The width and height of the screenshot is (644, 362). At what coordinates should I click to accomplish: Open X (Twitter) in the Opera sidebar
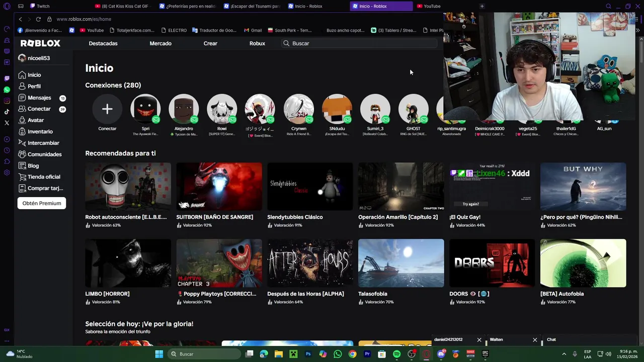[7, 123]
